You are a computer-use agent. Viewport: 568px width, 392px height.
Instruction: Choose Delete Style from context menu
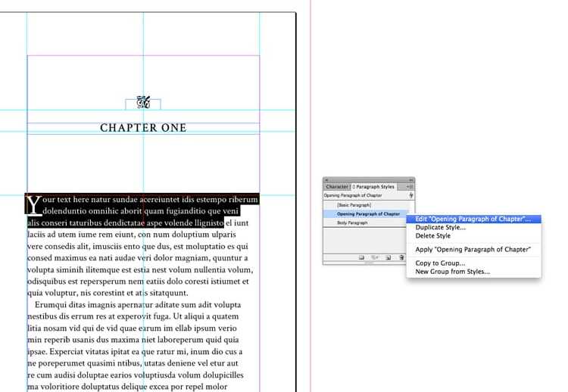[473, 235]
